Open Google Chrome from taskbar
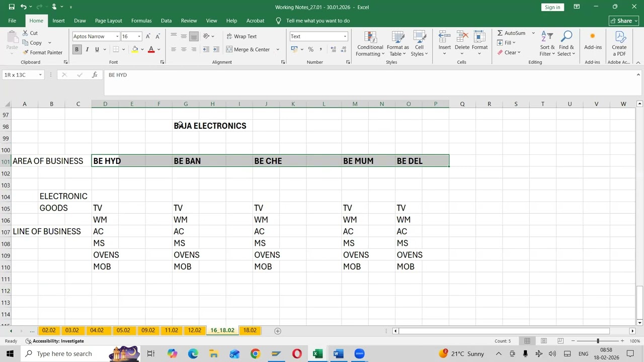 coord(255,353)
